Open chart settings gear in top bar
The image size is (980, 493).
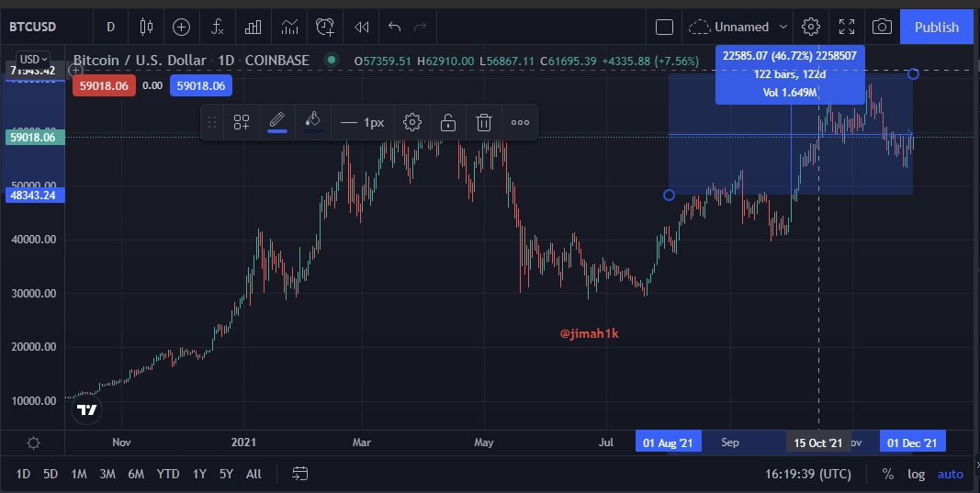(x=811, y=27)
